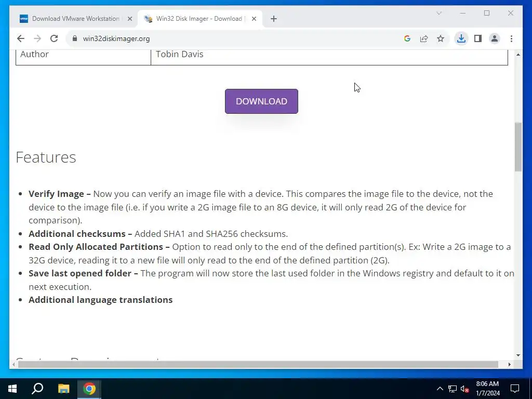Toggle Chrome side panel
Viewport: 532px width, 399px height.
pos(478,38)
